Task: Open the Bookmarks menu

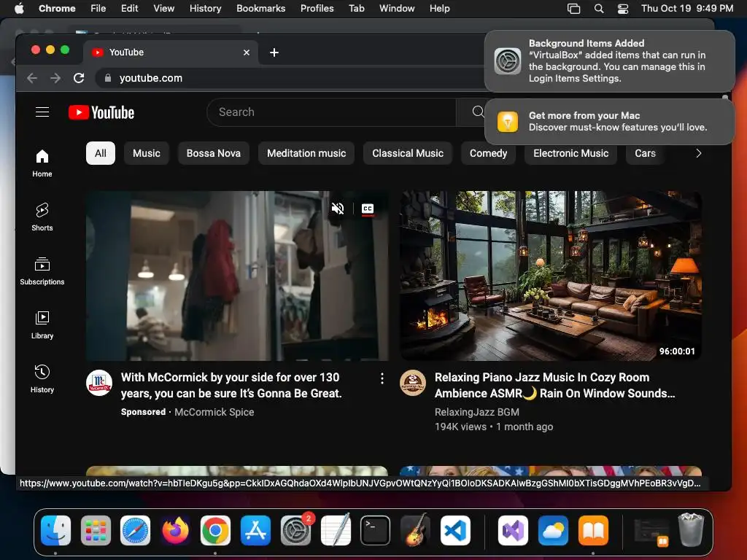Action: [261, 8]
